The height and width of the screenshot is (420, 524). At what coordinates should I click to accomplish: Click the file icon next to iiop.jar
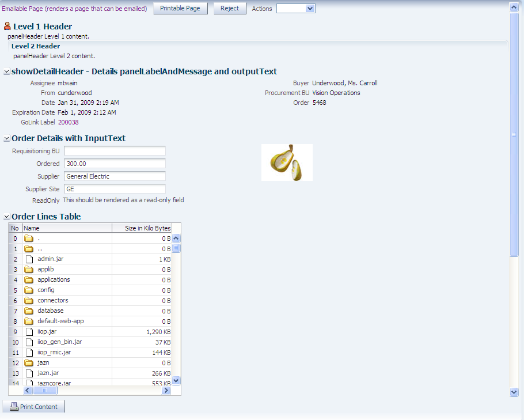[29, 331]
